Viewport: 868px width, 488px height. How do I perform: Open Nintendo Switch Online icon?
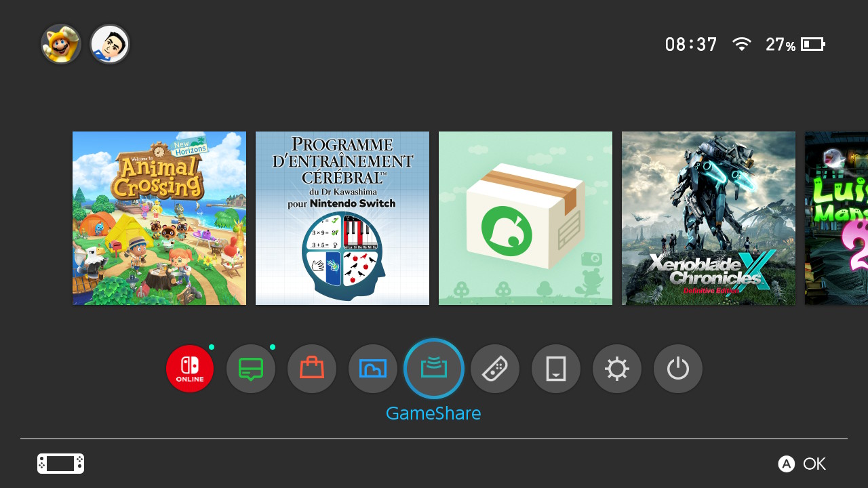[x=190, y=369]
